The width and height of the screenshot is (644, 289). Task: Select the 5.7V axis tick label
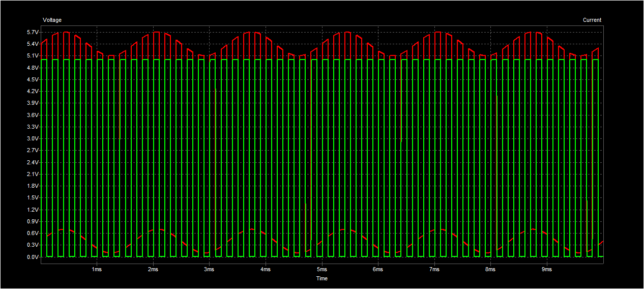point(33,32)
